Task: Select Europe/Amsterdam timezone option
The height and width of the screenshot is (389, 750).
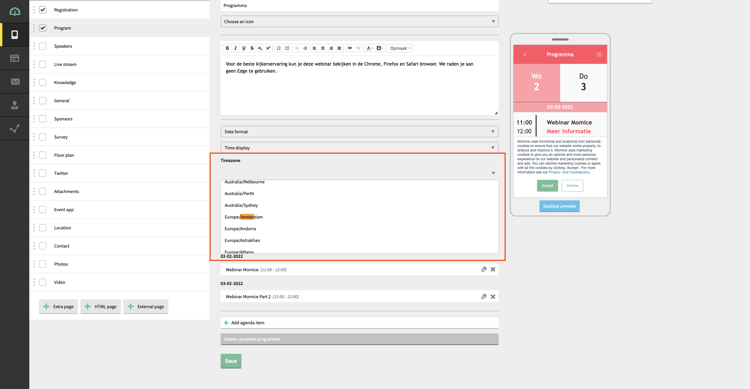Action: click(x=359, y=217)
